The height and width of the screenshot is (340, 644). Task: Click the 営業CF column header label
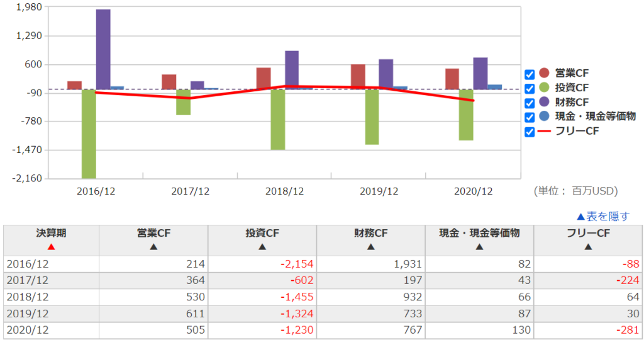click(153, 233)
